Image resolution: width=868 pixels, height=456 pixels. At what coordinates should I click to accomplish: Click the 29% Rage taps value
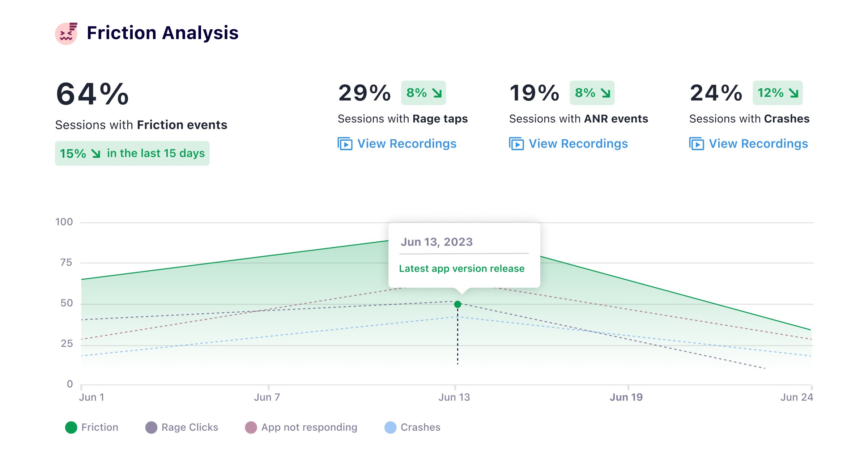pos(365,93)
